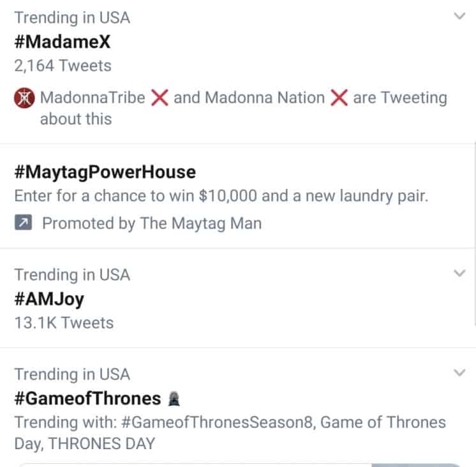The image size is (476, 467).
Task: Click the Game of Thrones emoji icon
Action: (x=173, y=399)
